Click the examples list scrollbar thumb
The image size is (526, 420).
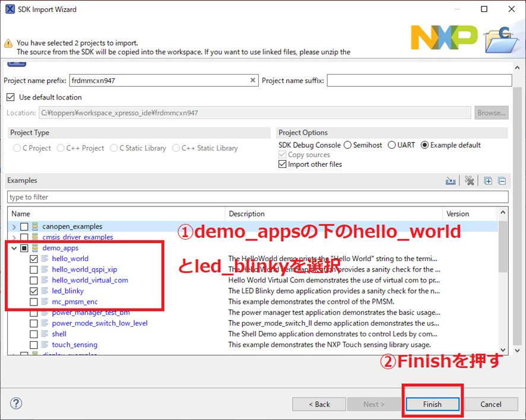pyautogui.click(x=503, y=246)
